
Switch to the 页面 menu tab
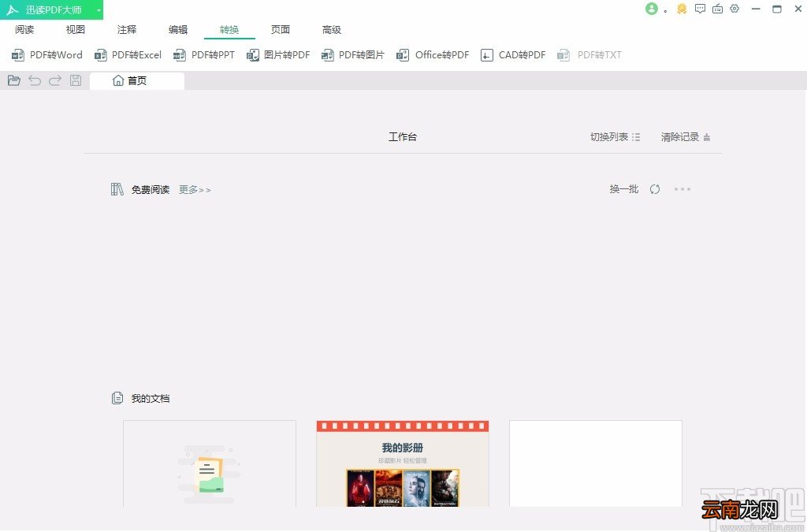tap(281, 30)
